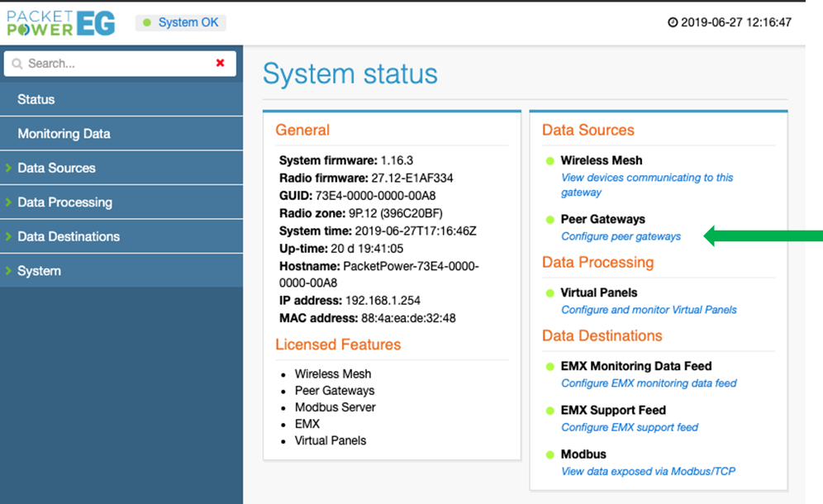Expand the Data Processing sidebar menu
823x504 pixels.
[64, 202]
